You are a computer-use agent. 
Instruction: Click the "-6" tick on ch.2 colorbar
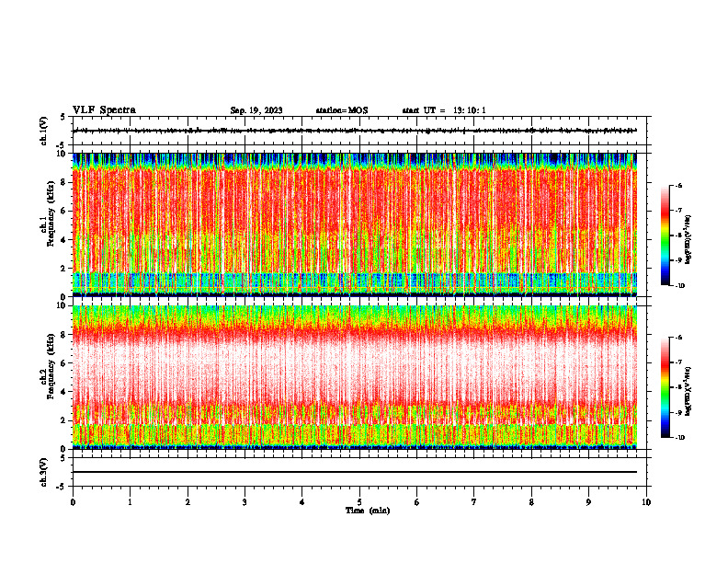[x=678, y=338]
